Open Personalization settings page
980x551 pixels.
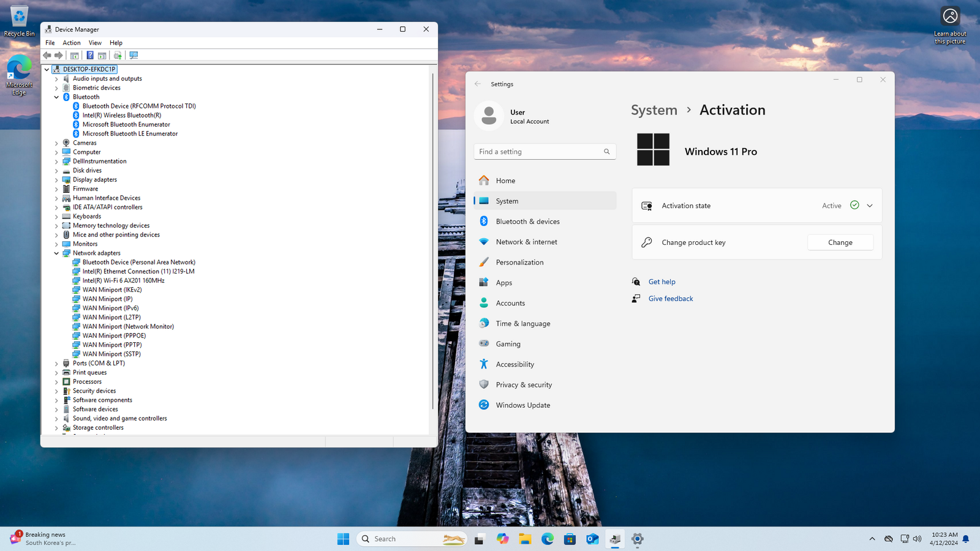pyautogui.click(x=545, y=262)
